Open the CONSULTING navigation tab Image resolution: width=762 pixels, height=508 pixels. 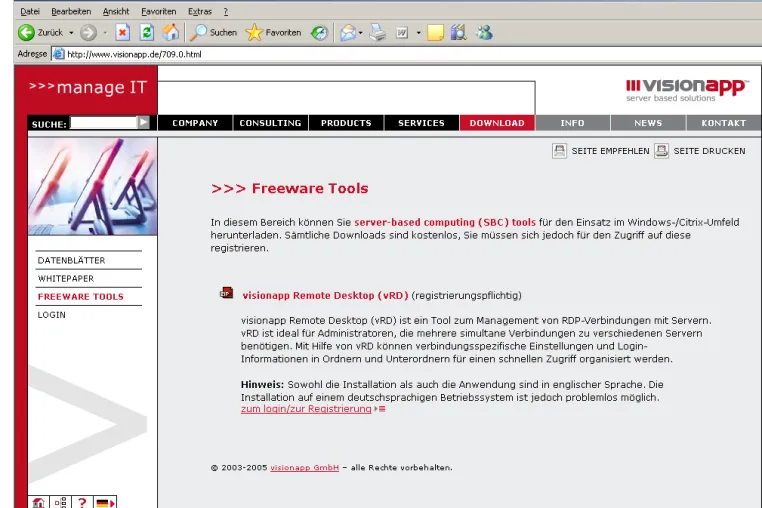270,123
